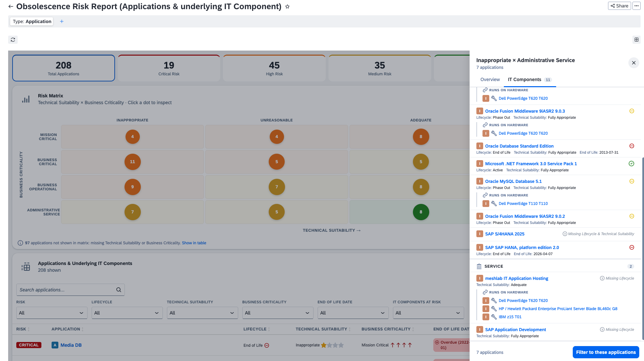Click the info icon beside 97 applications note

[x=20, y=243]
